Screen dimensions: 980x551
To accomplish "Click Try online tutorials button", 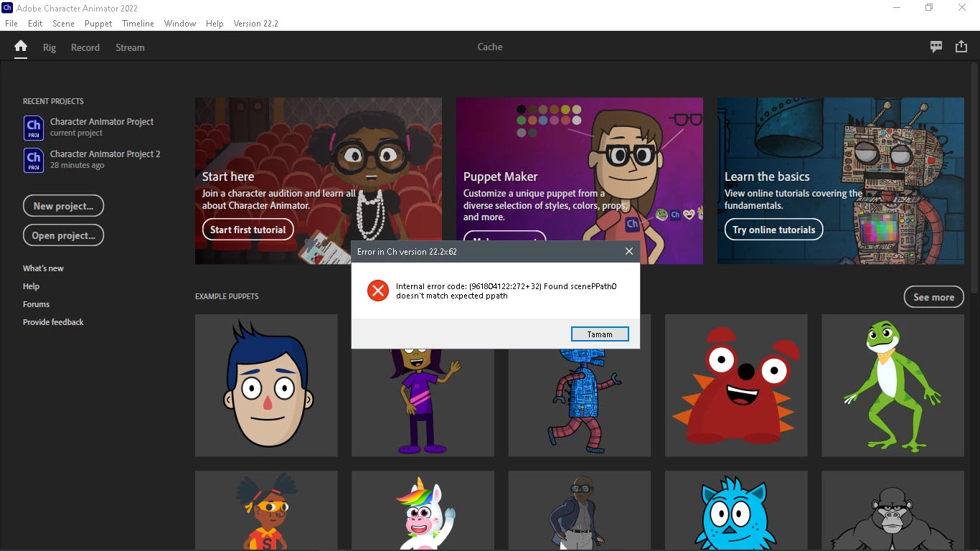I will click(x=774, y=230).
